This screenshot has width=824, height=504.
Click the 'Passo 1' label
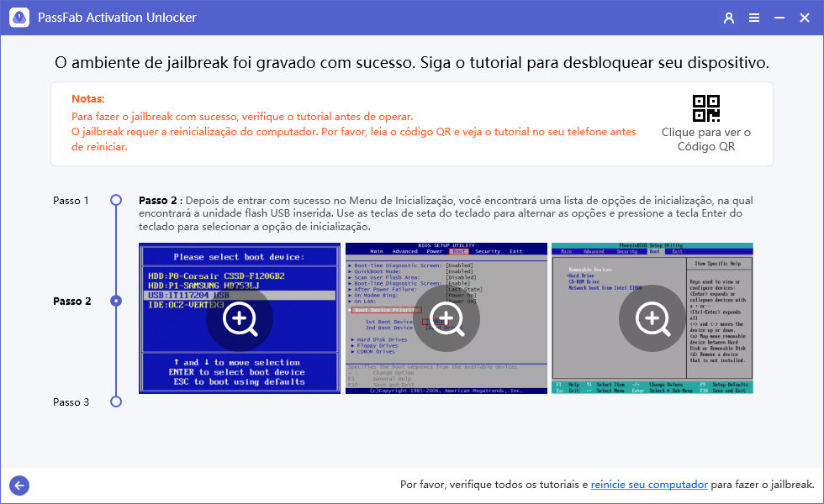coord(71,200)
